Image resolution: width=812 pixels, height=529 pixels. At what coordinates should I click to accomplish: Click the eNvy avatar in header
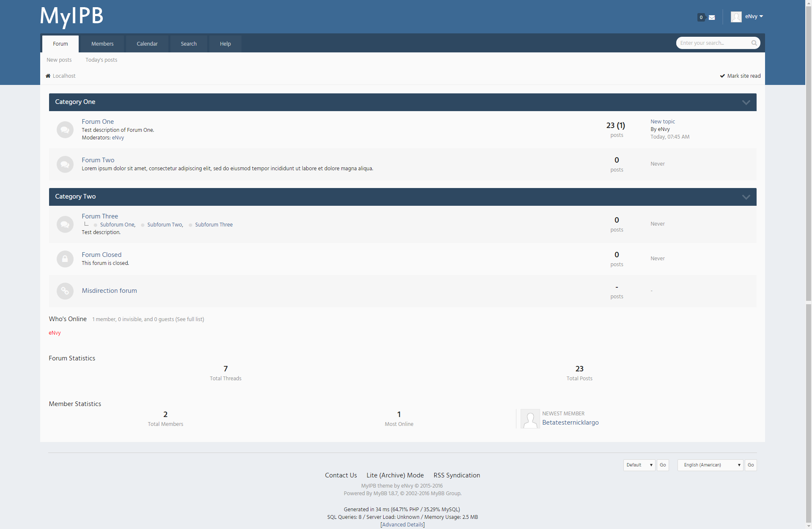736,17
